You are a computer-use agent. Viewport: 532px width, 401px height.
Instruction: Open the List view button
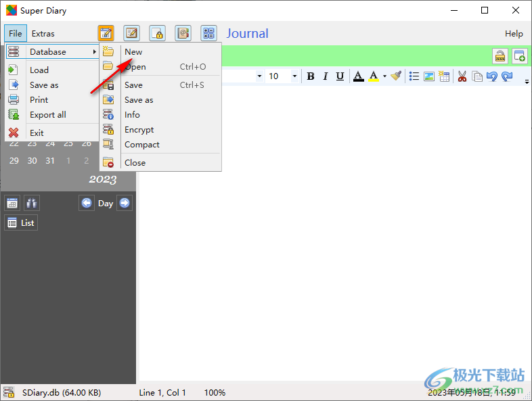pyautogui.click(x=21, y=222)
